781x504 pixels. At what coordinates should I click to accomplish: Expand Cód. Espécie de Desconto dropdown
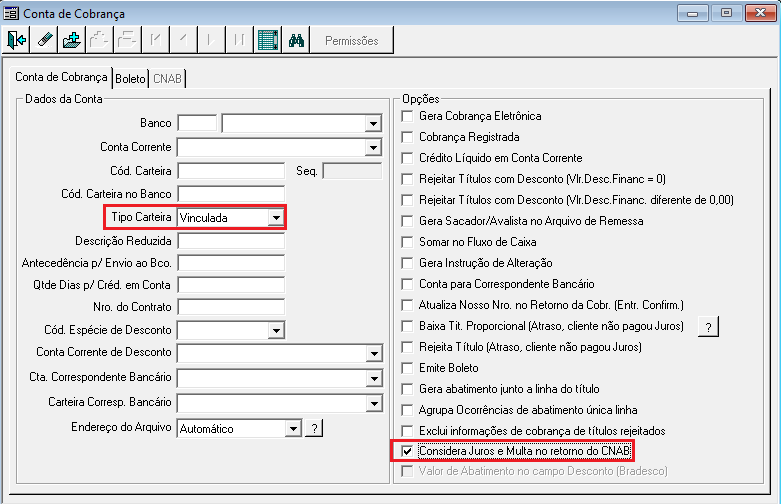click(x=275, y=330)
